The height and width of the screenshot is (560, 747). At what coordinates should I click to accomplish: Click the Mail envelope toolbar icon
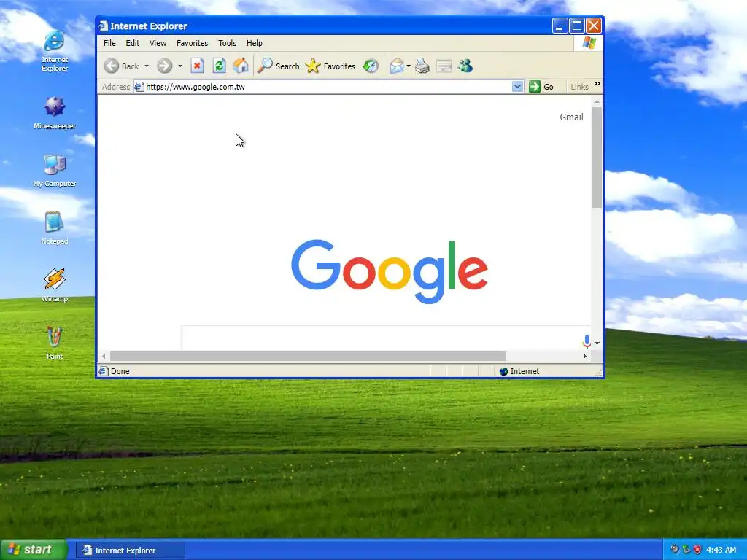click(396, 66)
